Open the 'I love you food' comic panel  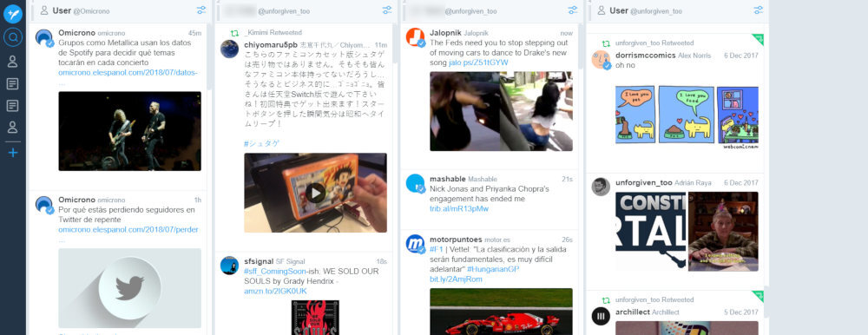[687, 115]
